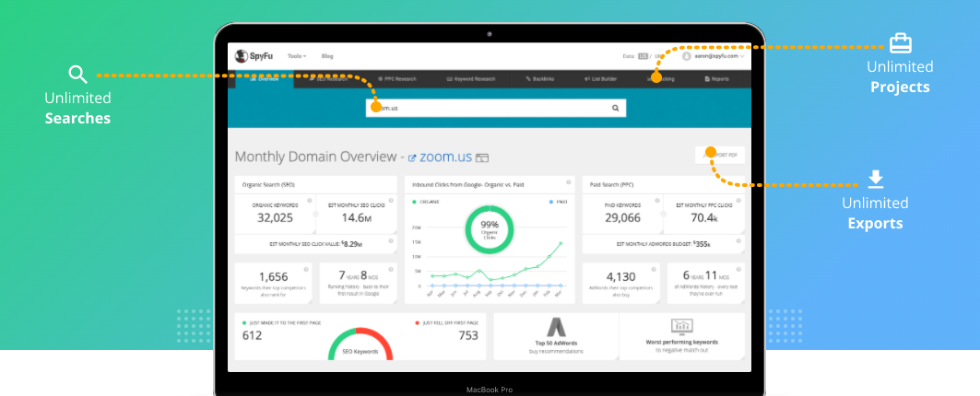Image resolution: width=980 pixels, height=396 pixels.
Task: Click the info icon on Est Monthly SEO Clicks
Action: (x=391, y=201)
